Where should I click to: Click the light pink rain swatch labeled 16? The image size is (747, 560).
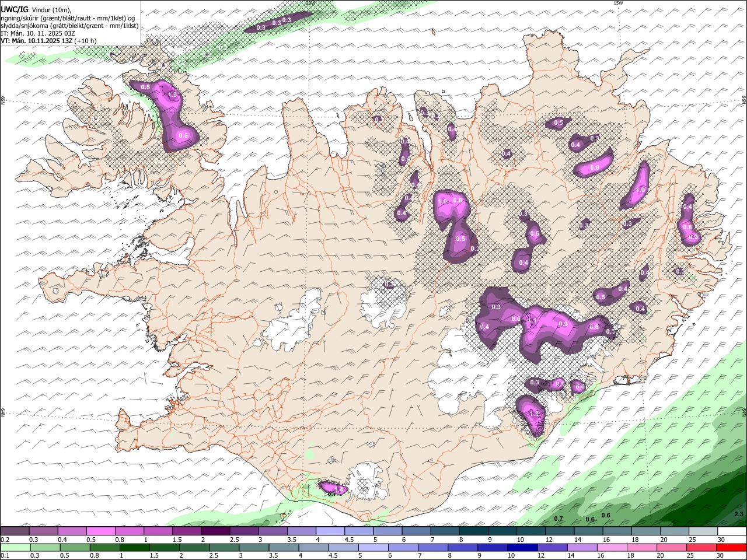[x=612, y=547]
